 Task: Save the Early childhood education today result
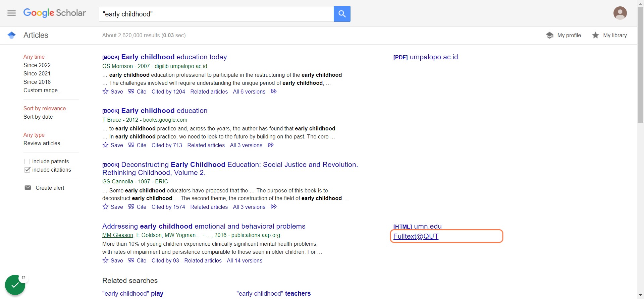(x=113, y=92)
